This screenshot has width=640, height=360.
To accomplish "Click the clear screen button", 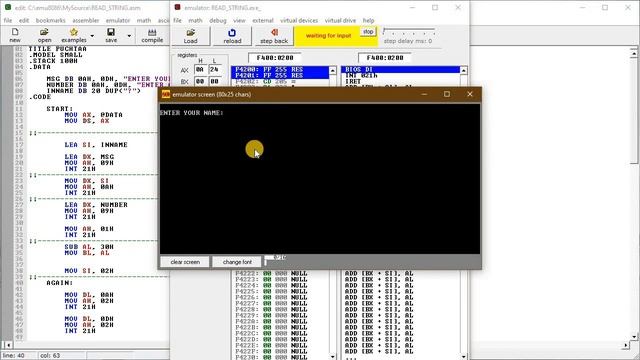I will (x=185, y=262).
